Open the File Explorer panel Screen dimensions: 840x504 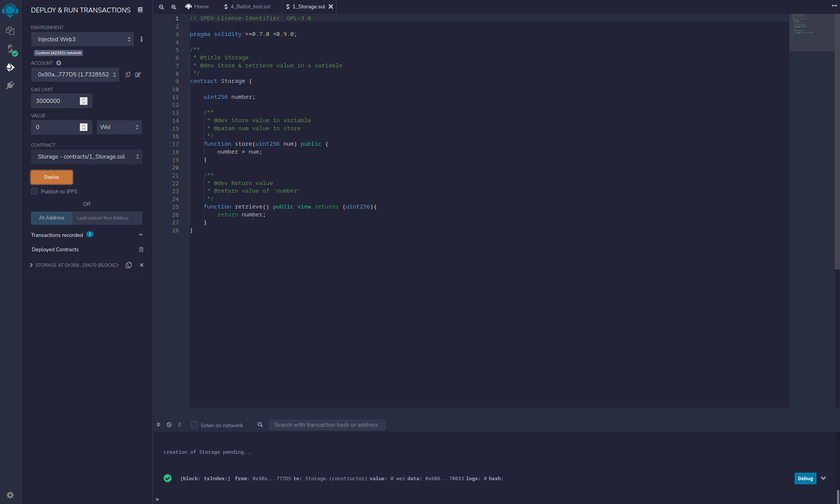[x=10, y=31]
